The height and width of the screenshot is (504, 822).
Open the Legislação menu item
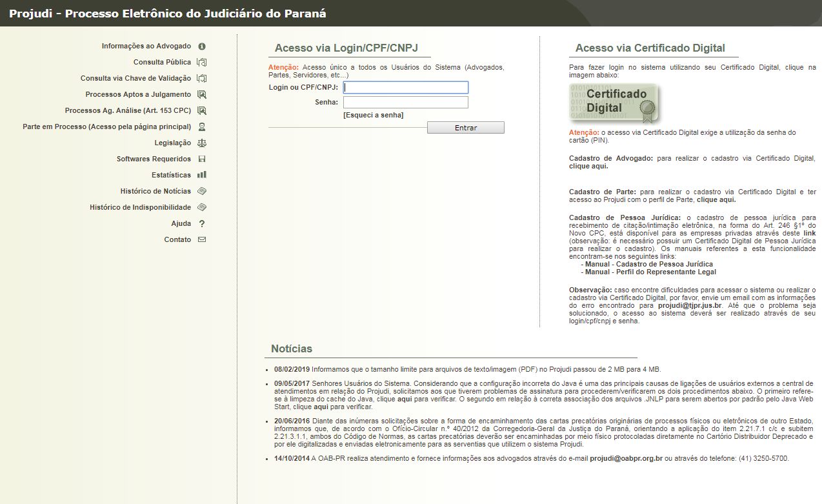[x=173, y=143]
